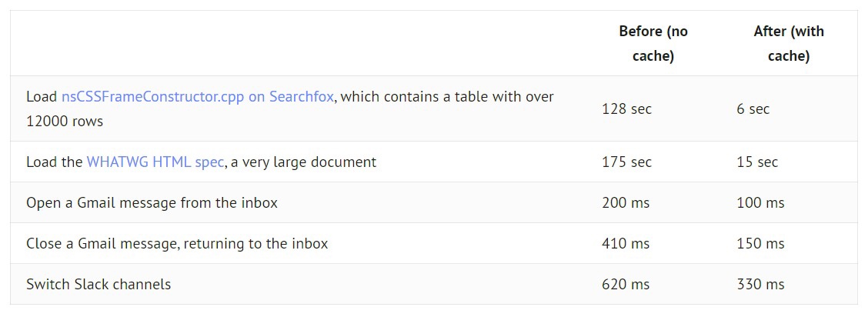The height and width of the screenshot is (317, 868).
Task: Click the 410 ms timing value
Action: point(625,244)
